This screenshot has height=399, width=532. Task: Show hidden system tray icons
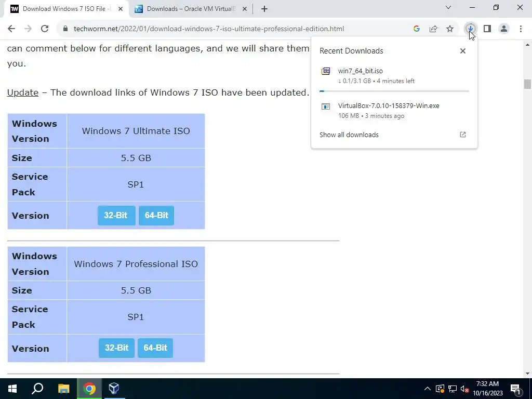pos(428,389)
